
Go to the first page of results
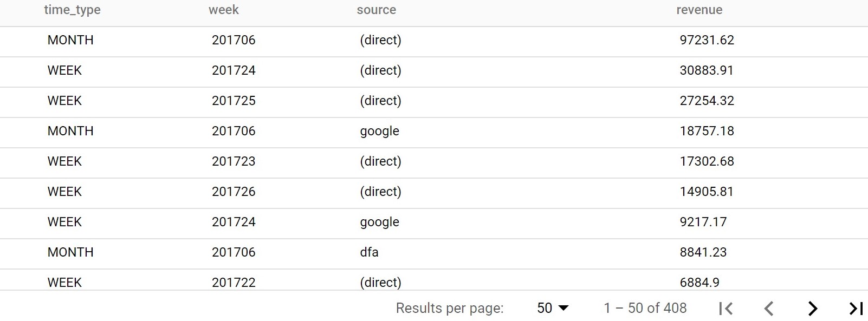[x=726, y=309]
